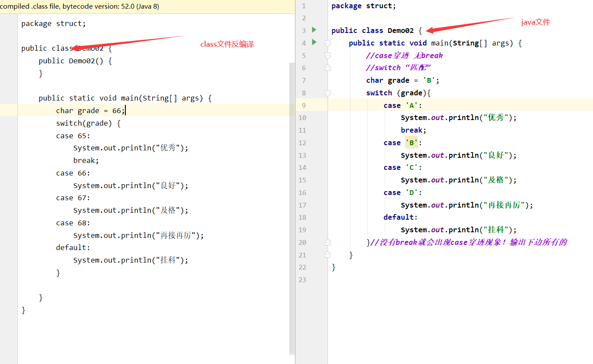Click the 'switch(grade) {' line in the decompiled pane
The height and width of the screenshot is (364, 593).
[88, 123]
